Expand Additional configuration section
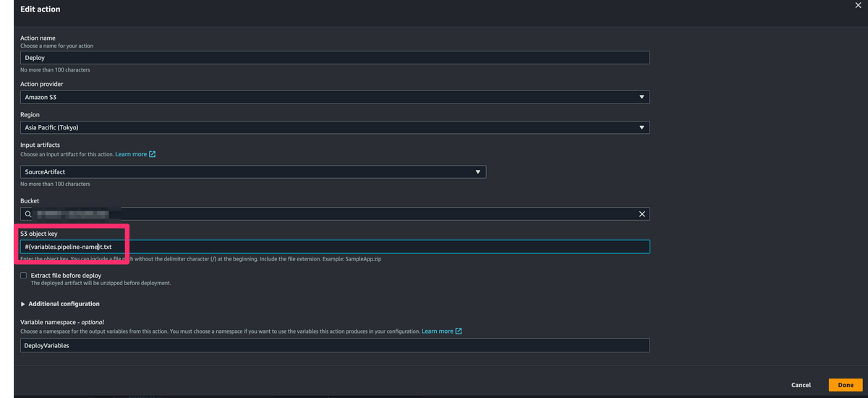The image size is (868, 398). tap(61, 304)
